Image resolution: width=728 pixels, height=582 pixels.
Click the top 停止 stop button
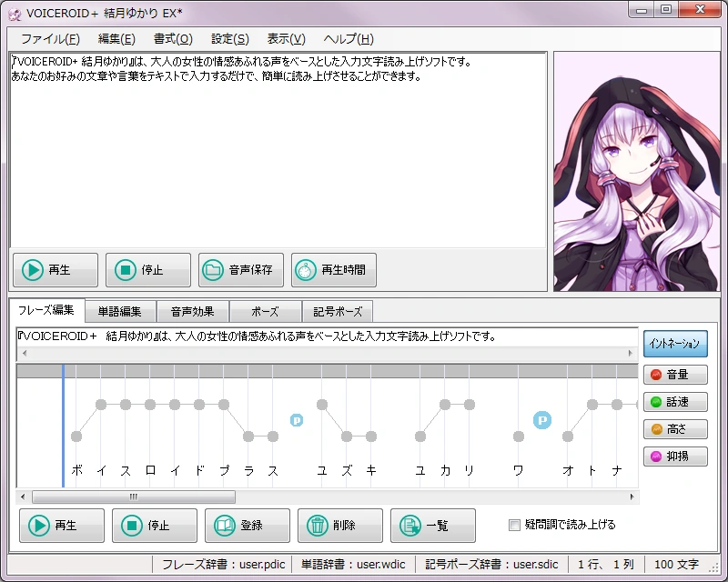pos(148,270)
